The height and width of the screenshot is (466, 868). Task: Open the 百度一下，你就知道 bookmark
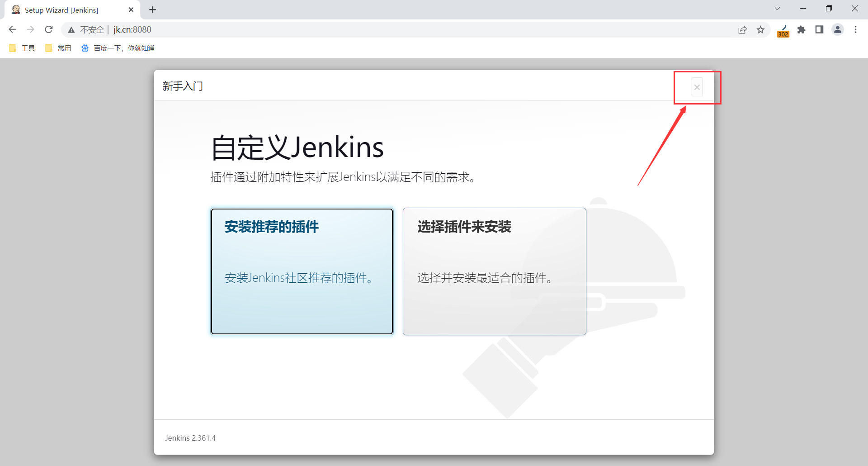click(x=118, y=48)
